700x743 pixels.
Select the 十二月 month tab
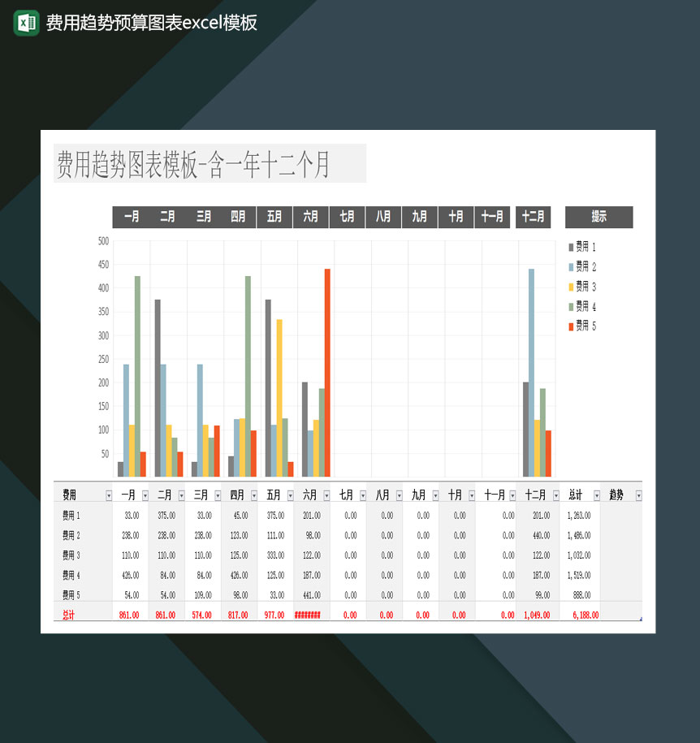[533, 217]
